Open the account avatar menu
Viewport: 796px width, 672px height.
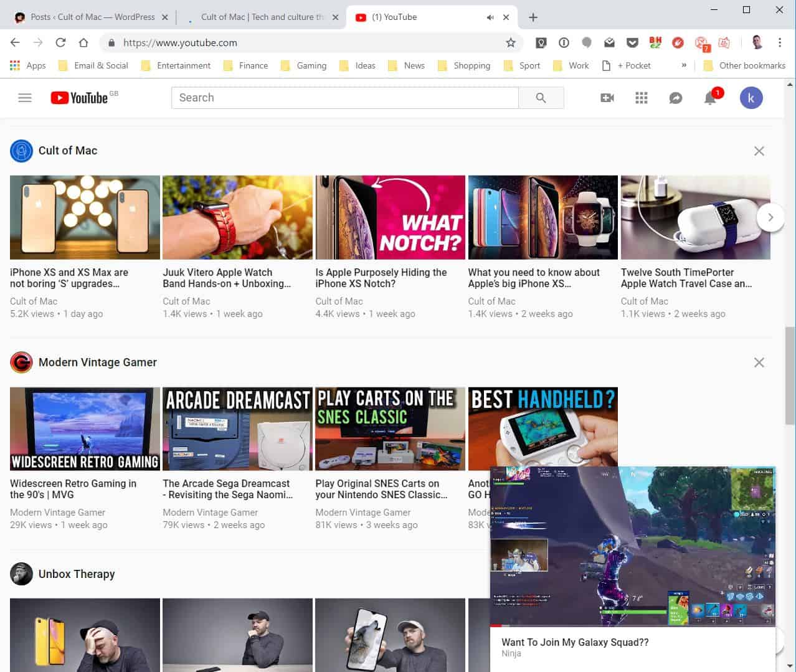pos(751,98)
